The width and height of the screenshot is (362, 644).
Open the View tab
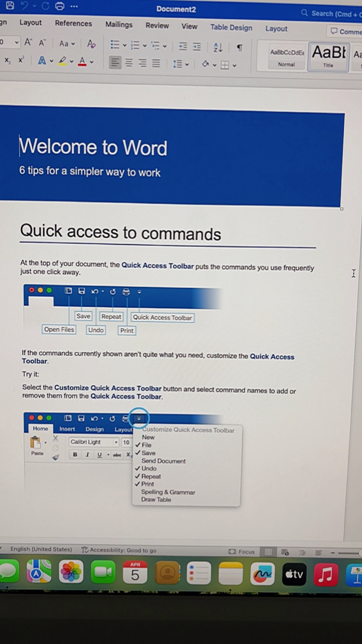[190, 26]
